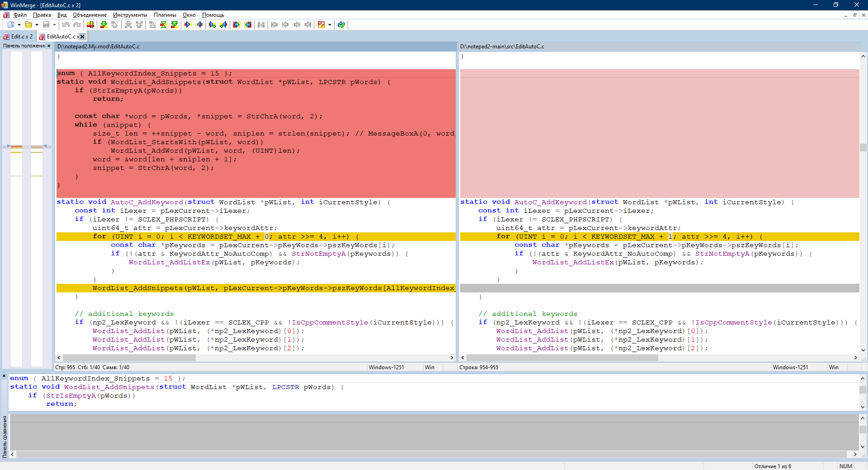Open the Объединение menu
The image size is (868, 470).
(x=90, y=15)
